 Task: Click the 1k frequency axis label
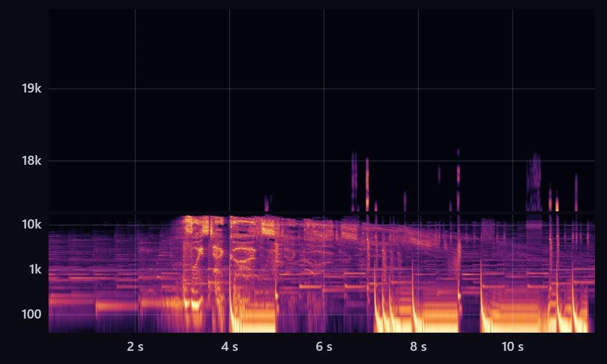(34, 269)
